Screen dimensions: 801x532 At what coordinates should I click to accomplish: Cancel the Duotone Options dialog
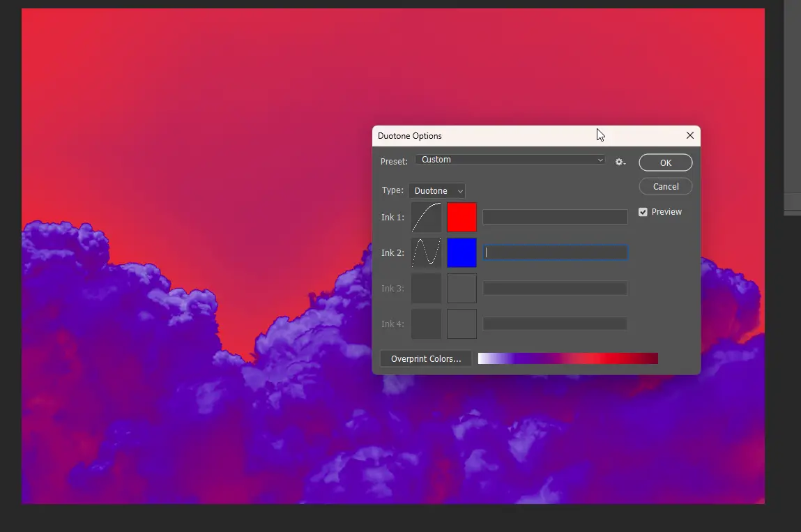pos(665,186)
